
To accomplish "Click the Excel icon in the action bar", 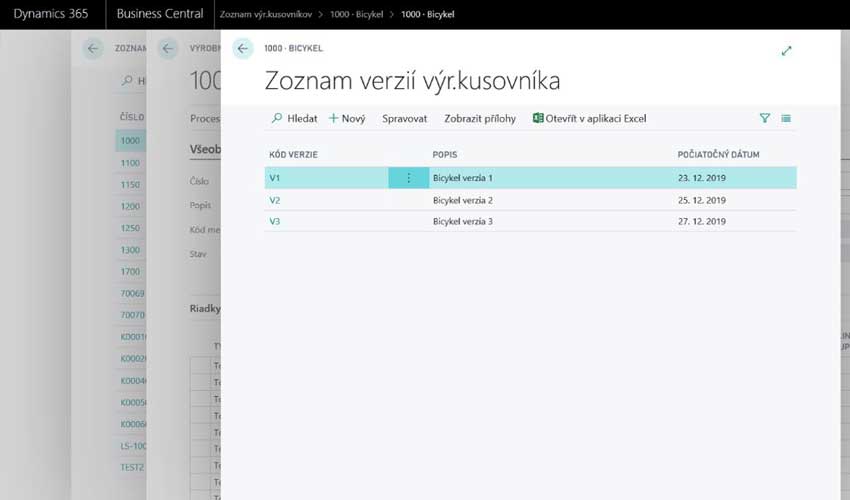I will click(538, 118).
